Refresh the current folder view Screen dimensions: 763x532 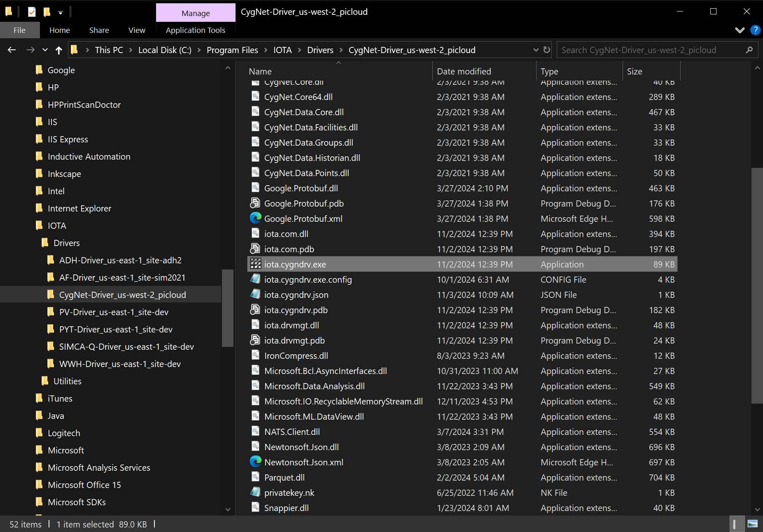pos(547,50)
